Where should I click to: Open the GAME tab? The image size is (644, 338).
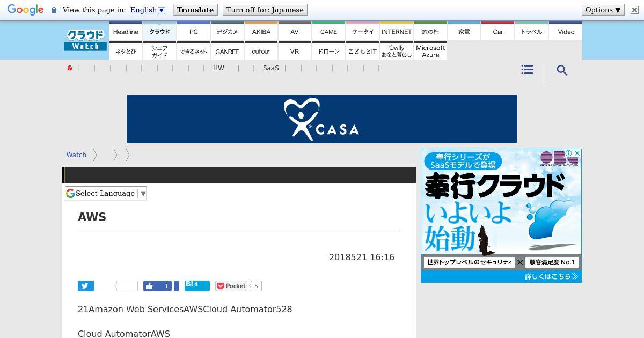tap(328, 32)
